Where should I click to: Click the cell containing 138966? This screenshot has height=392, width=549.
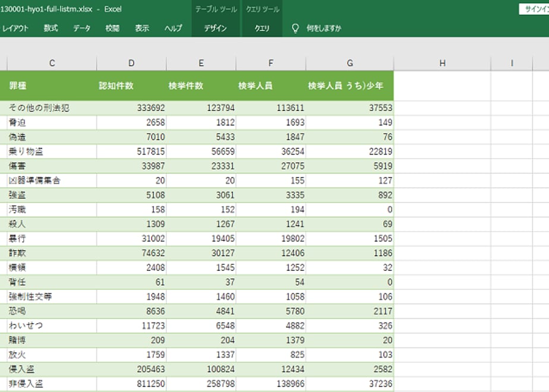[x=271, y=384]
